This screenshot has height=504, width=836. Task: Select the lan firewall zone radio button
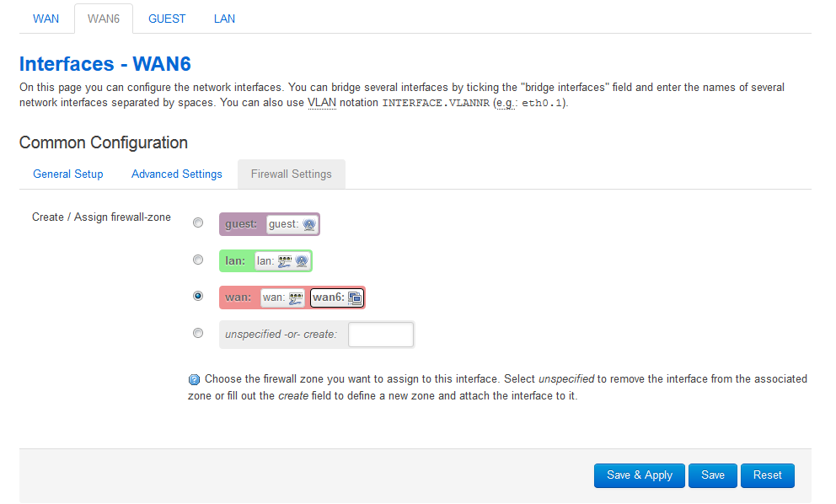point(198,260)
